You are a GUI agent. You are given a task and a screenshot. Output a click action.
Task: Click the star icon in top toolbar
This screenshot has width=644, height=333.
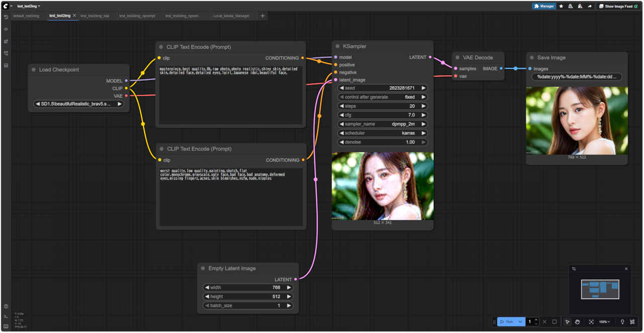click(561, 7)
